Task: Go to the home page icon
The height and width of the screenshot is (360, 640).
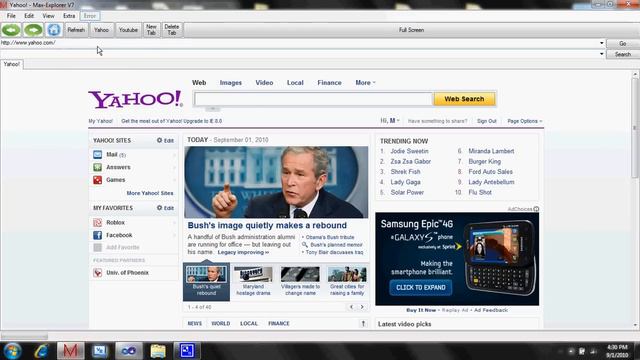Action: pos(54,30)
